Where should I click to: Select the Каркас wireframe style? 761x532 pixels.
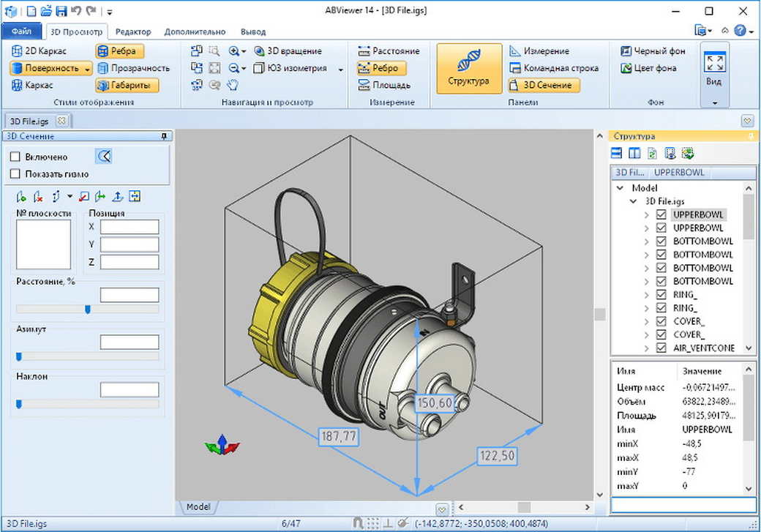pos(32,85)
